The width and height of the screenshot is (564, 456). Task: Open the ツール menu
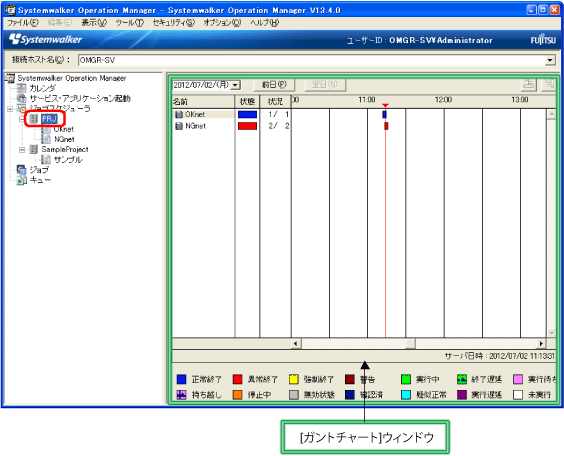129,23
